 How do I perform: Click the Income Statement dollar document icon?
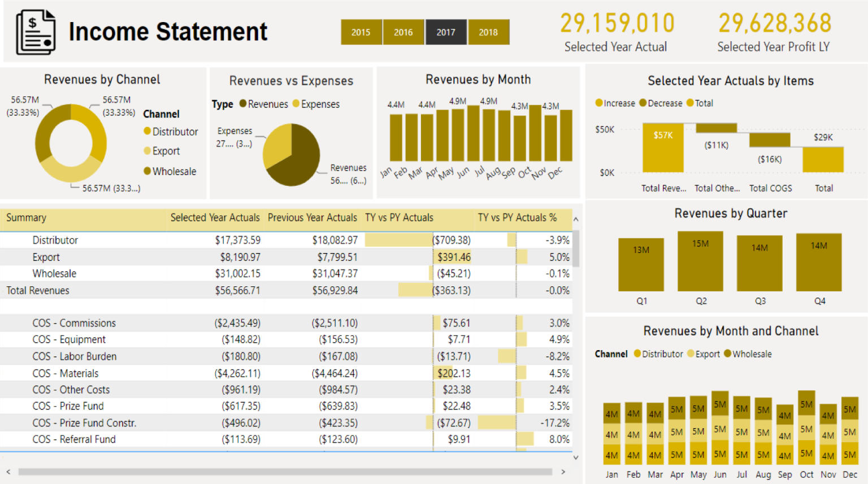pyautogui.click(x=35, y=31)
